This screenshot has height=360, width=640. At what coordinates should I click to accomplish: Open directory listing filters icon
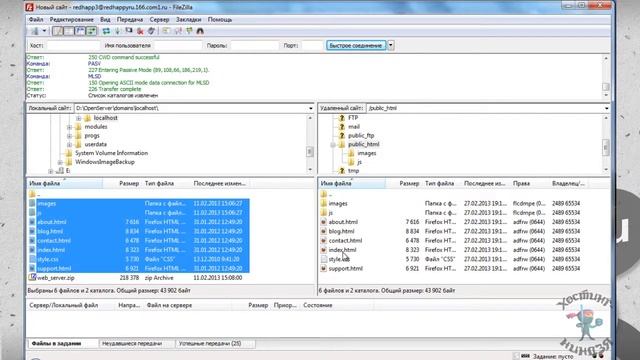pos(166,31)
